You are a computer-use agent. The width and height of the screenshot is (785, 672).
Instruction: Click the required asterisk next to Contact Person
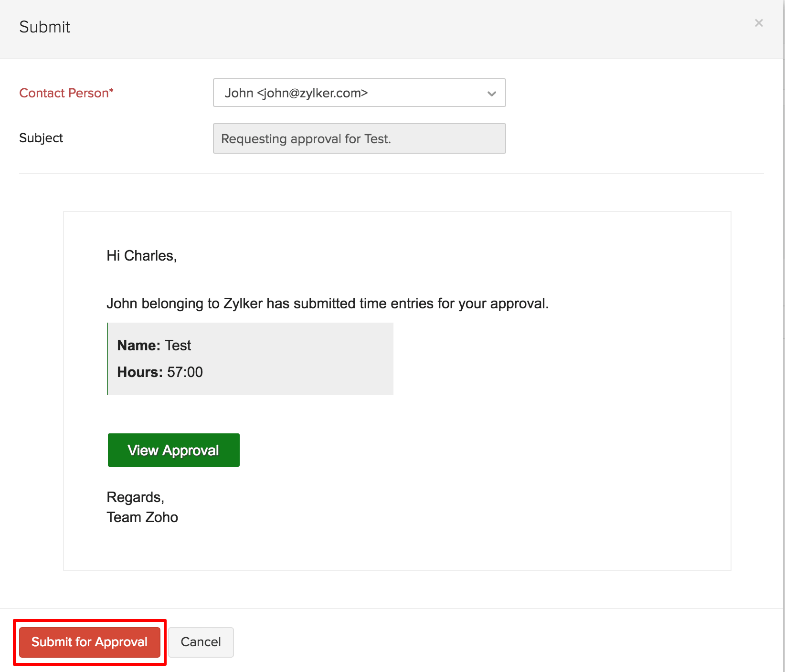tap(112, 90)
